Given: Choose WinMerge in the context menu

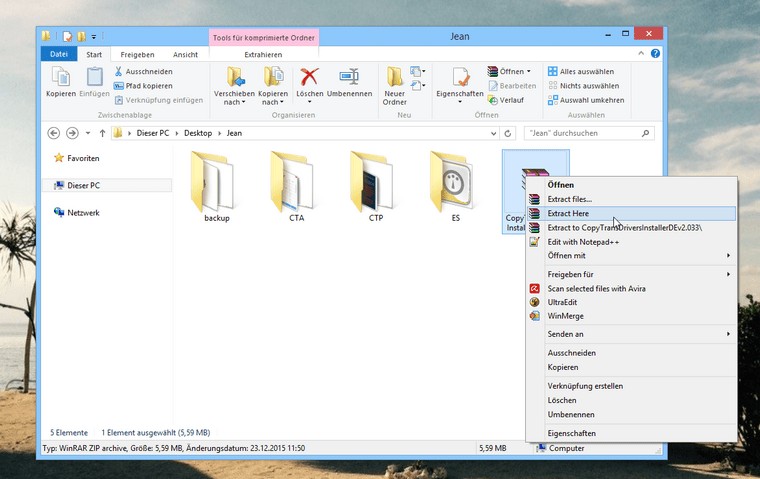Looking at the screenshot, I should 631,316.
